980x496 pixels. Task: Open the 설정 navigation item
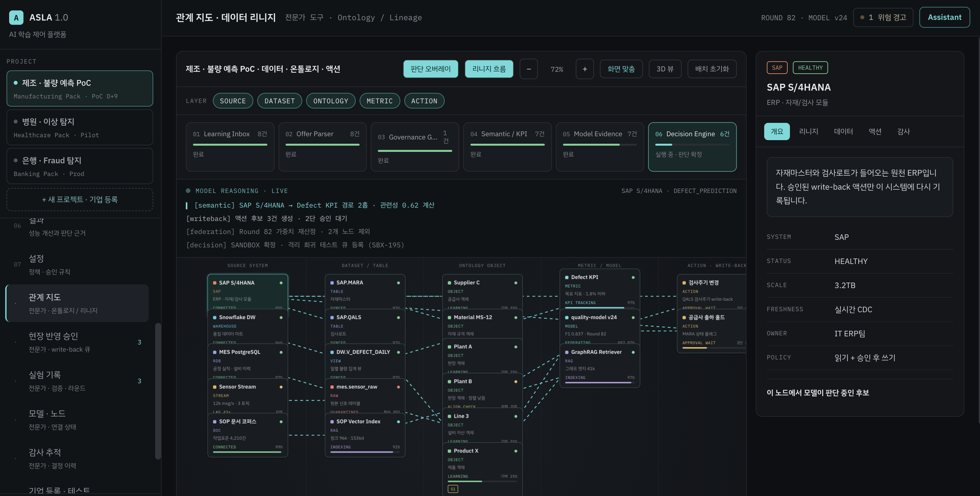(77, 265)
